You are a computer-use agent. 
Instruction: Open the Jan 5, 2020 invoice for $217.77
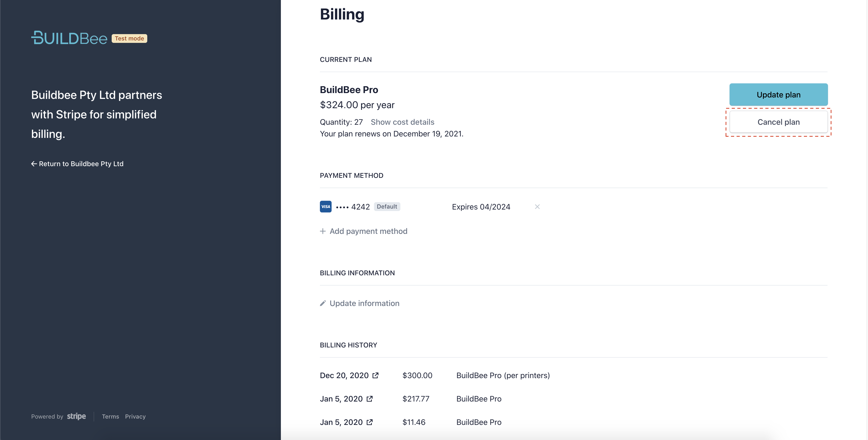click(346, 399)
